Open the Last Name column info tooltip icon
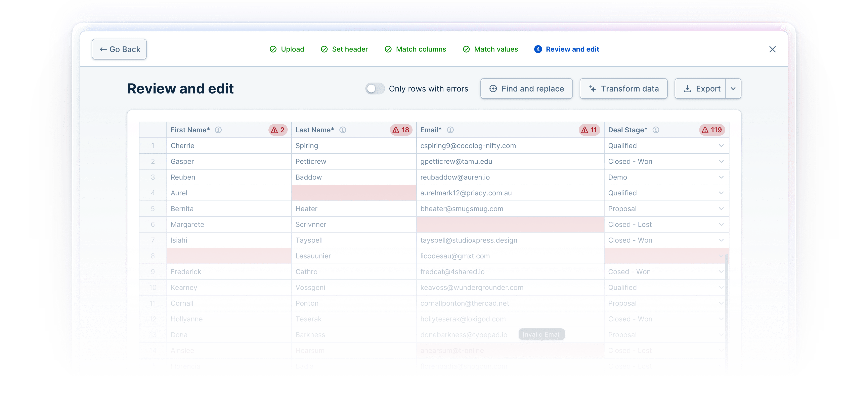Viewport: 868px width, 396px height. point(343,130)
